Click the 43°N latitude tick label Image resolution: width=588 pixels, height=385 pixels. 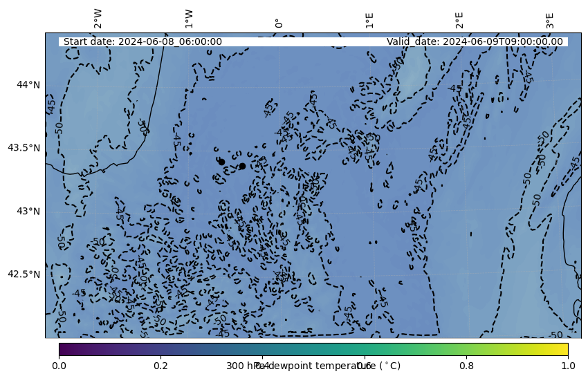(28, 212)
